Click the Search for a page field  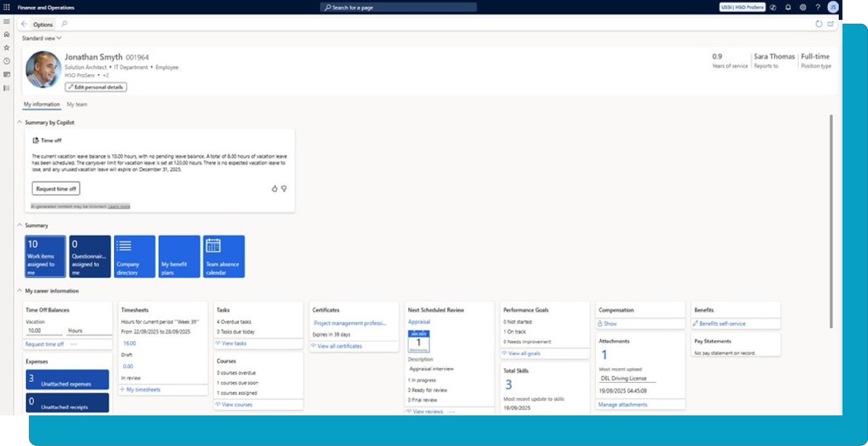point(398,7)
